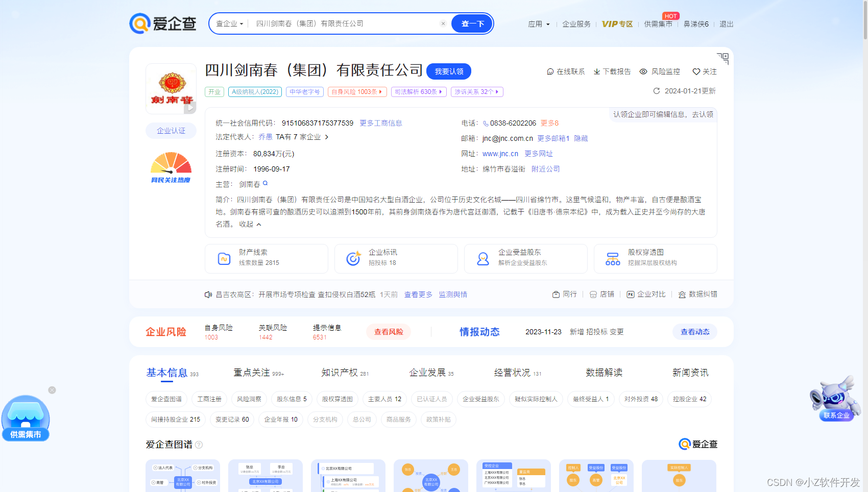868x492 pixels.
Task: Select the 变更记录 60 chip
Action: (x=232, y=420)
